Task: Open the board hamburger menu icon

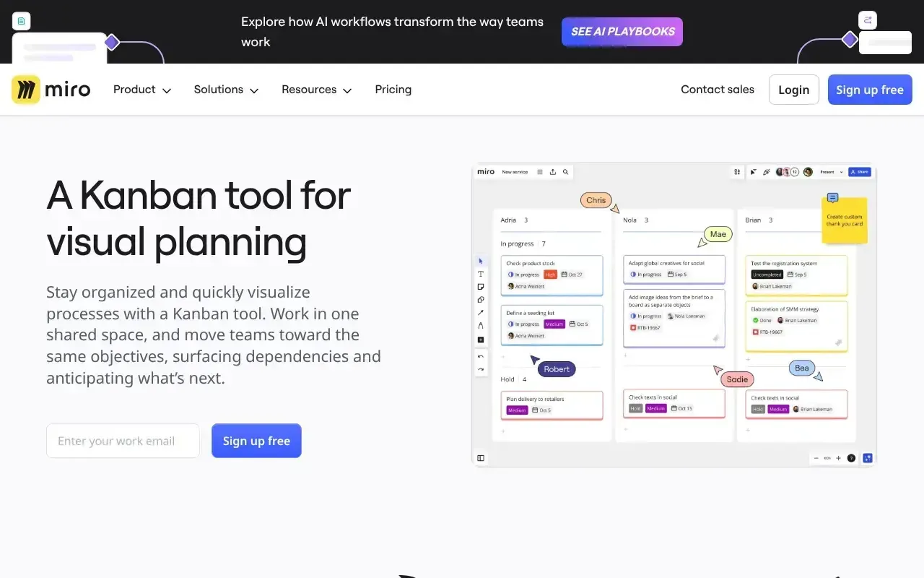Action: pos(540,172)
